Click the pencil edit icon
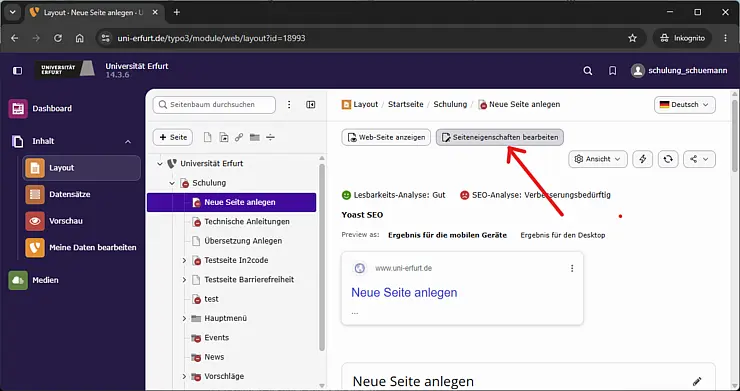Image resolution: width=740 pixels, height=391 pixels. click(x=697, y=381)
